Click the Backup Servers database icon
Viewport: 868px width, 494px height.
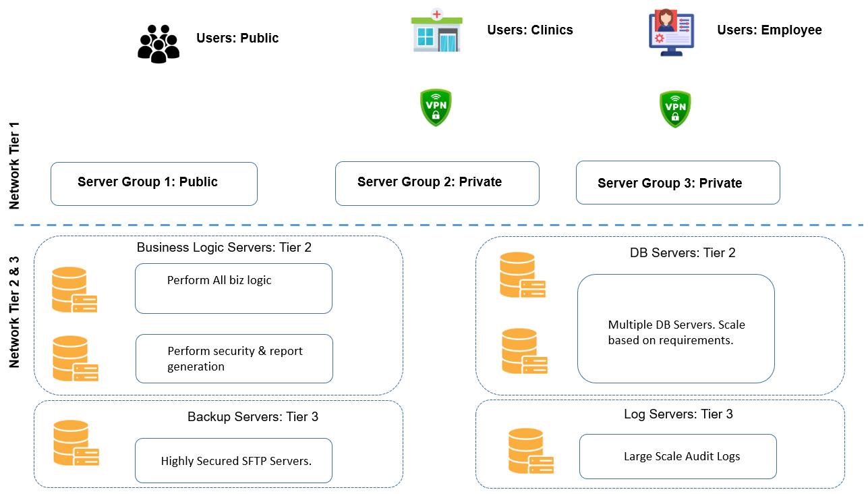(76, 443)
